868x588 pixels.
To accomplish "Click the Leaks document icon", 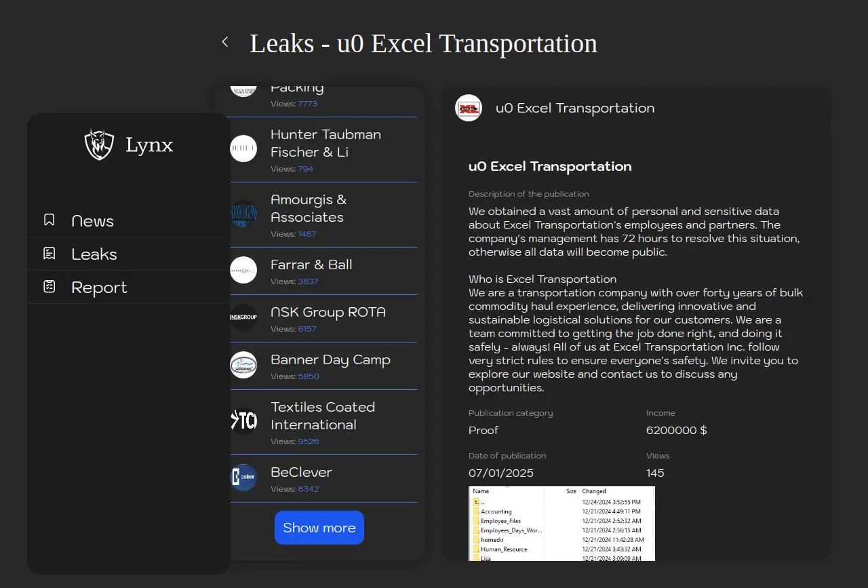I will click(49, 253).
